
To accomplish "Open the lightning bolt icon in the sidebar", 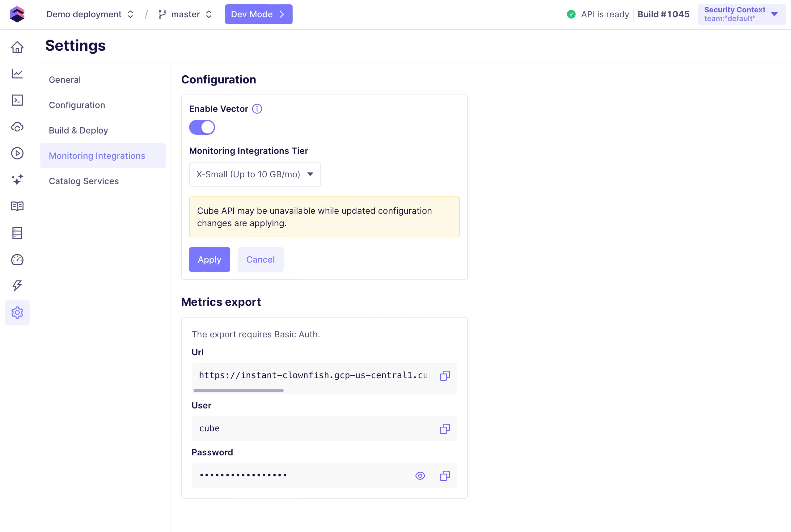I will point(17,286).
